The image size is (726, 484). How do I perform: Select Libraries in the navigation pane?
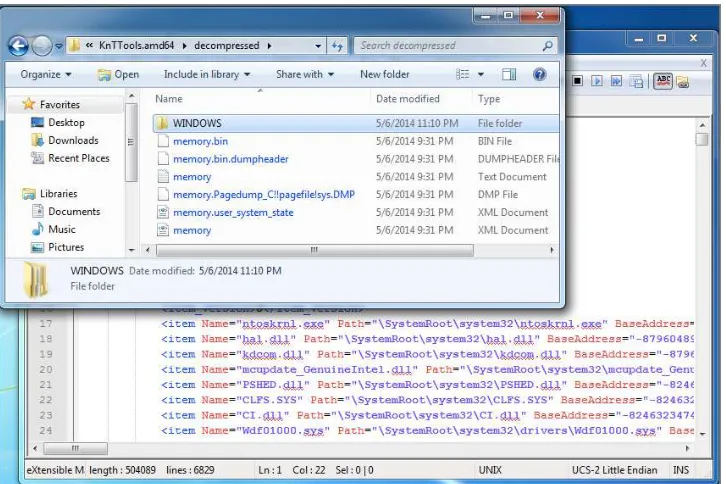[x=58, y=194]
